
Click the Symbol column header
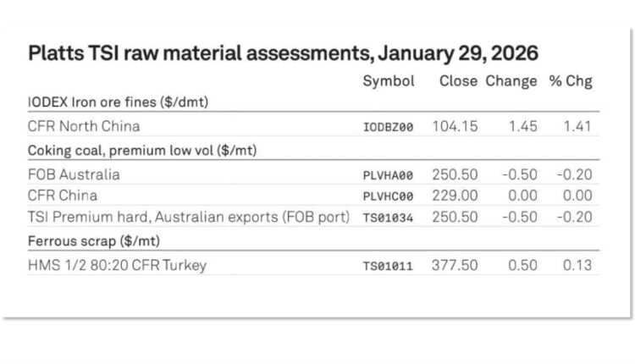[389, 82]
